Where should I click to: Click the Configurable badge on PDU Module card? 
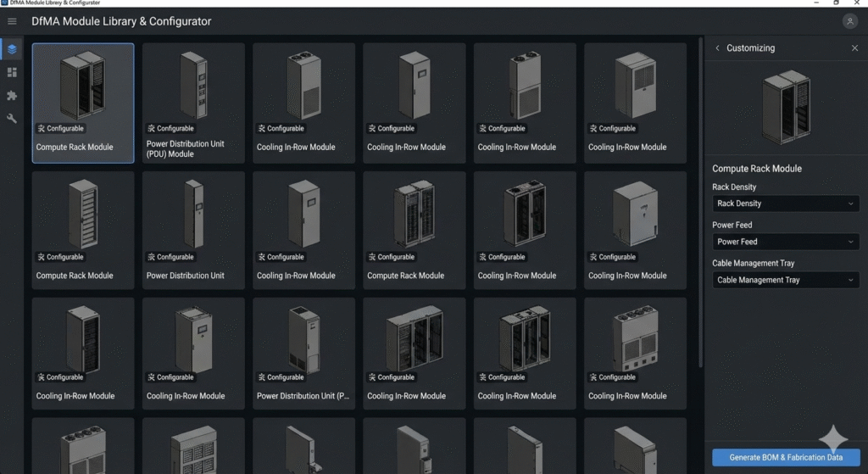pyautogui.click(x=170, y=129)
